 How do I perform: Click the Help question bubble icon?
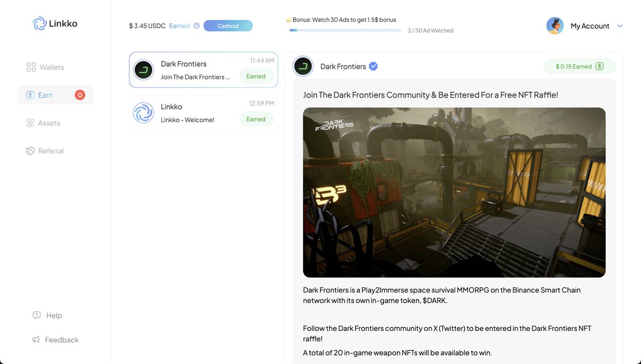[36, 315]
